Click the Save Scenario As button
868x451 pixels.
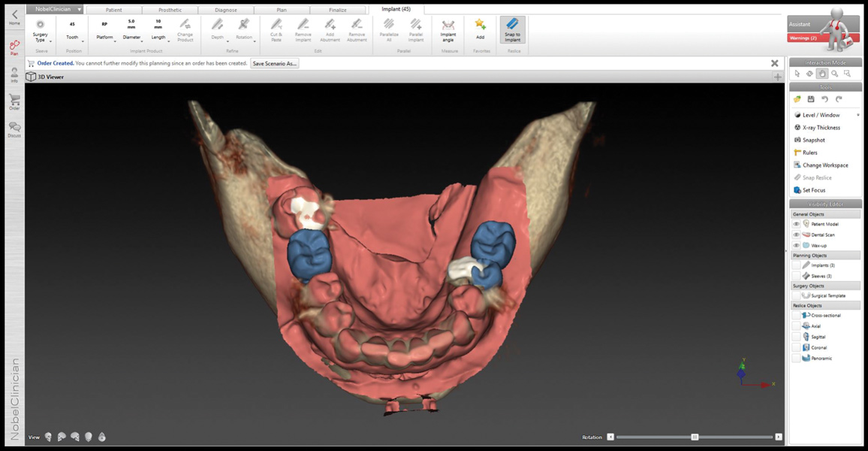click(275, 64)
